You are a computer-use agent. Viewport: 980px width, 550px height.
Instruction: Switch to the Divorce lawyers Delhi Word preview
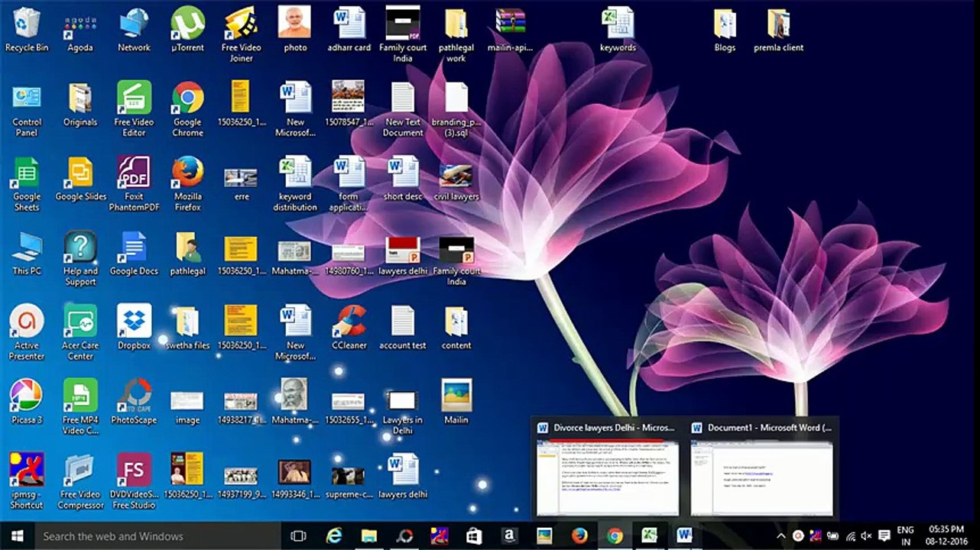(x=608, y=467)
